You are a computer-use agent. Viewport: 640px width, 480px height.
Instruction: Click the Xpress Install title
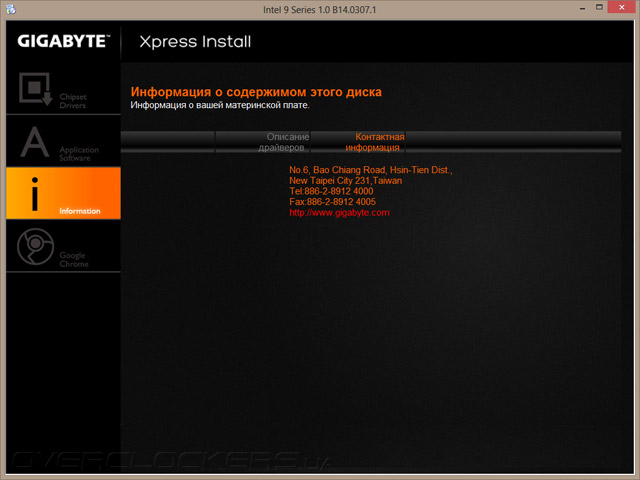(195, 42)
